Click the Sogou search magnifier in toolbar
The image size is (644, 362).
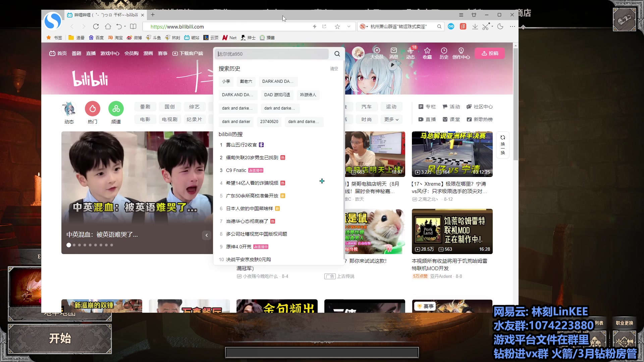pos(439,26)
